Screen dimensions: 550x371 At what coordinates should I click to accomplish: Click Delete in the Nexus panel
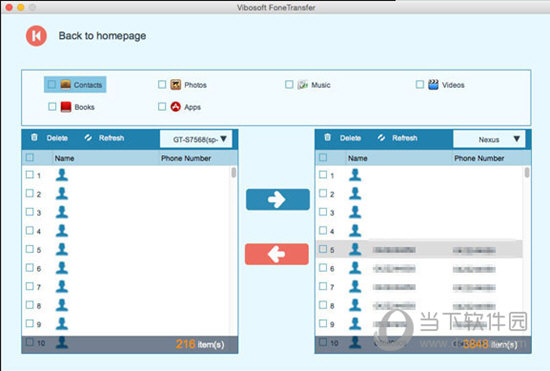click(350, 138)
